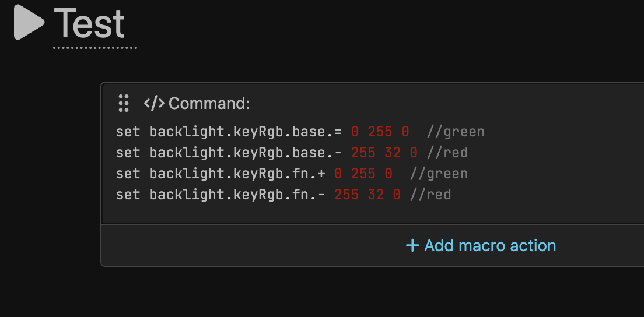Image resolution: width=644 pixels, height=317 pixels.
Task: Click the Test macro name title
Action: click(x=89, y=23)
